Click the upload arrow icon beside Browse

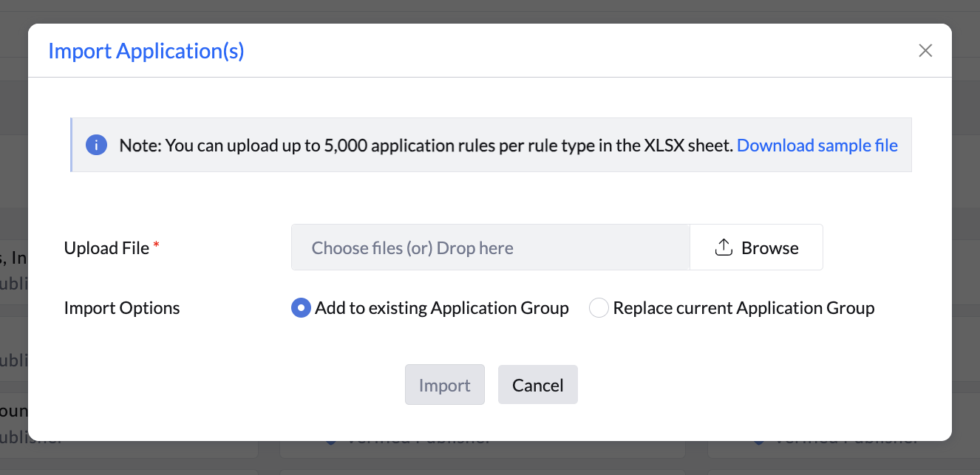tap(724, 248)
